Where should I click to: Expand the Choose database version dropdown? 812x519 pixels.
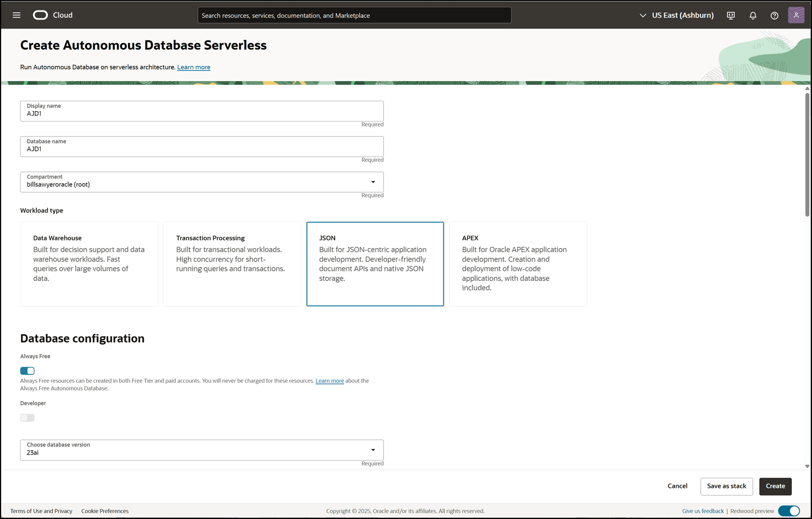pos(202,450)
